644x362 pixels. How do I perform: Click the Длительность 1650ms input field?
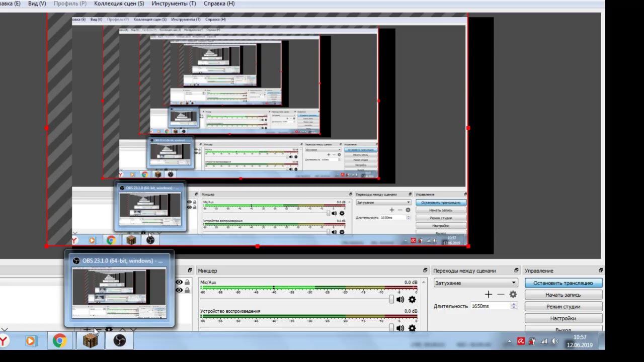click(490, 306)
